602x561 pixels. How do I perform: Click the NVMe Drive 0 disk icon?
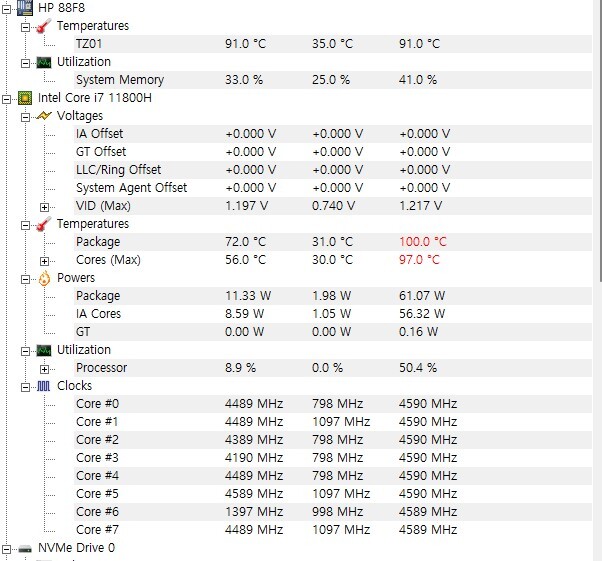point(24,548)
